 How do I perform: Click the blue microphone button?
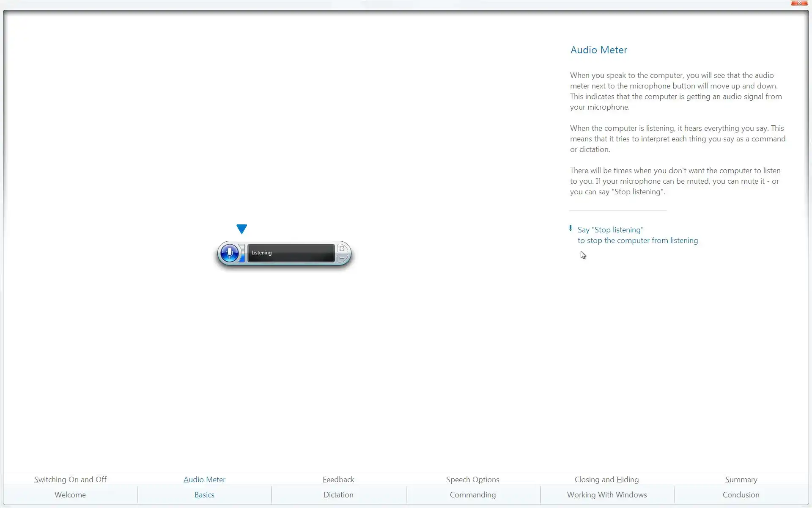point(230,253)
